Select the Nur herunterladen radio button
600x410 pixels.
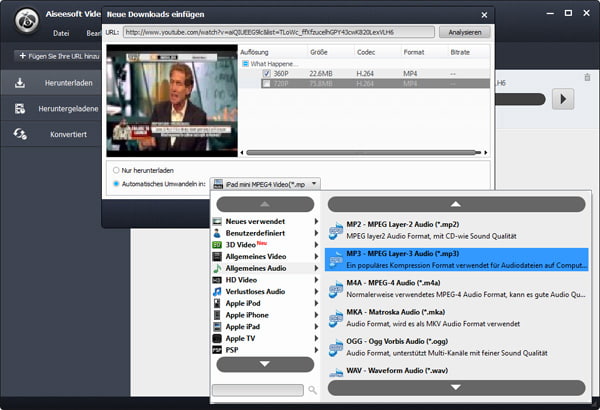(x=116, y=170)
